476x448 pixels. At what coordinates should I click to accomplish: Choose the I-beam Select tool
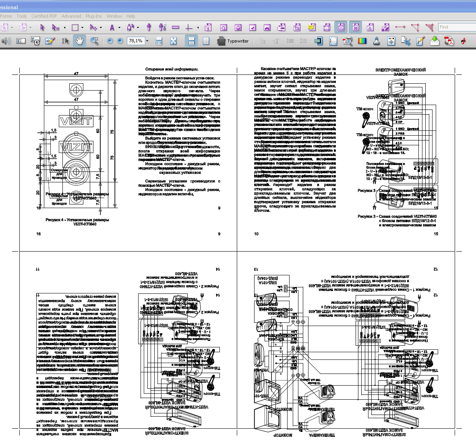click(65, 41)
